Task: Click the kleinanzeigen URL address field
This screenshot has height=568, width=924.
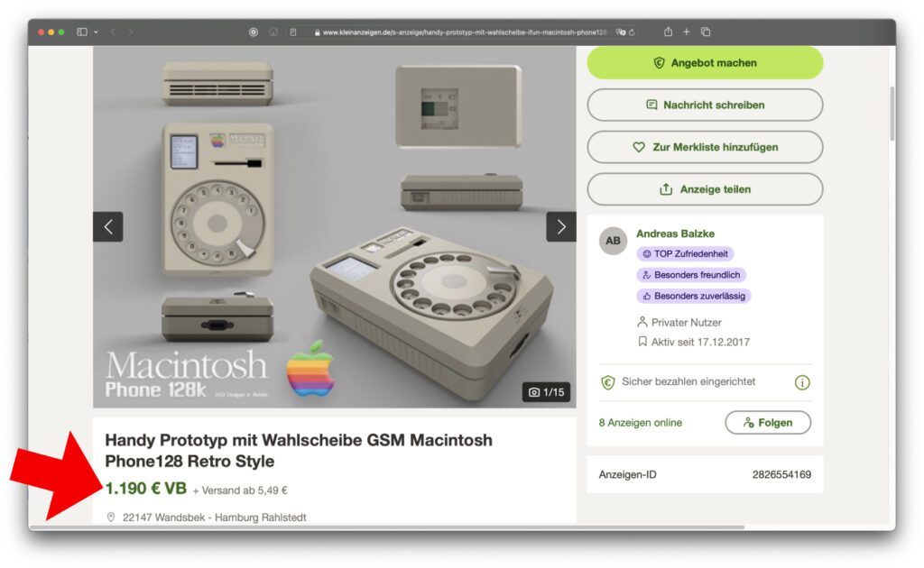Action: click(x=461, y=32)
